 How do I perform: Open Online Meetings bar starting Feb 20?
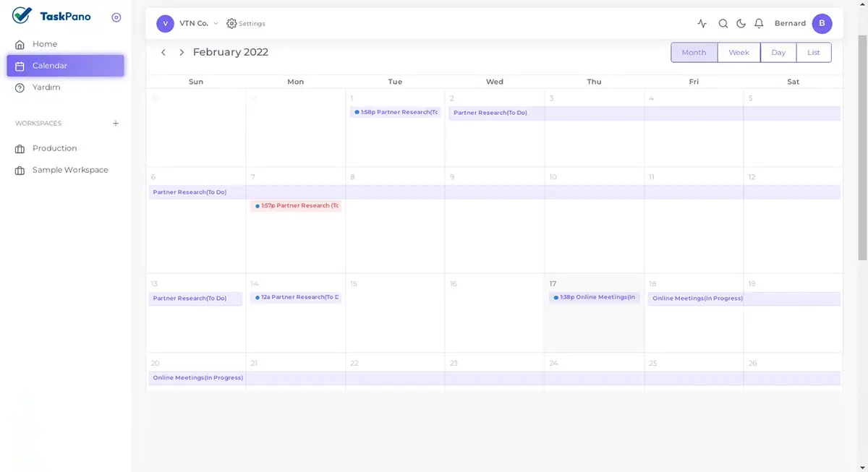(x=494, y=378)
